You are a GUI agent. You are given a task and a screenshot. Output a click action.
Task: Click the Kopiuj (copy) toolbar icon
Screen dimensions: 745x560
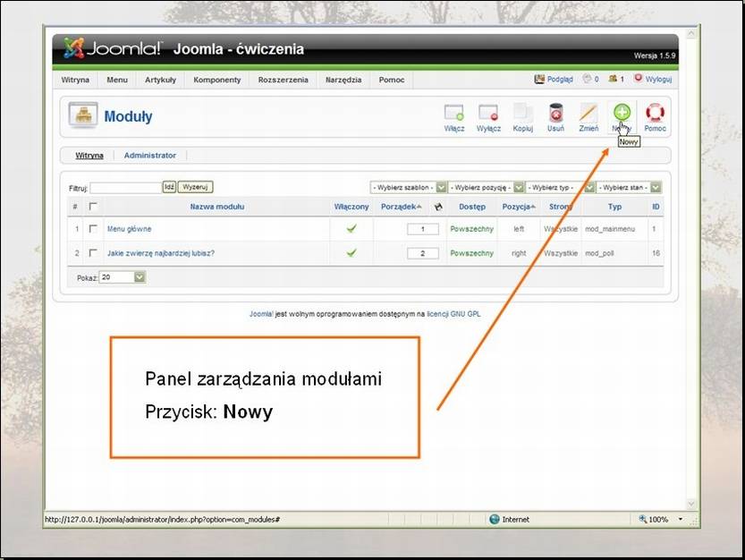coord(522,113)
